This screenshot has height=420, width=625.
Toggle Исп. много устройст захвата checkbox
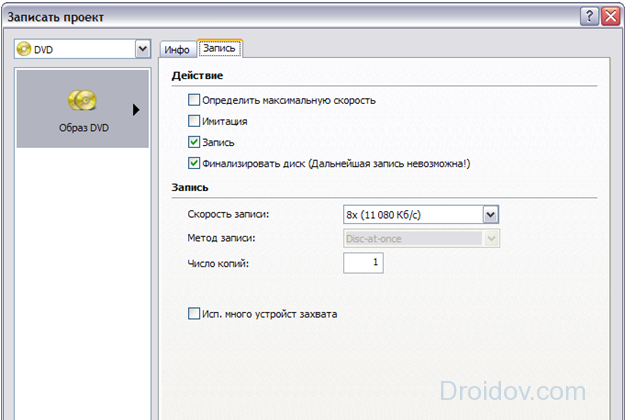(194, 314)
